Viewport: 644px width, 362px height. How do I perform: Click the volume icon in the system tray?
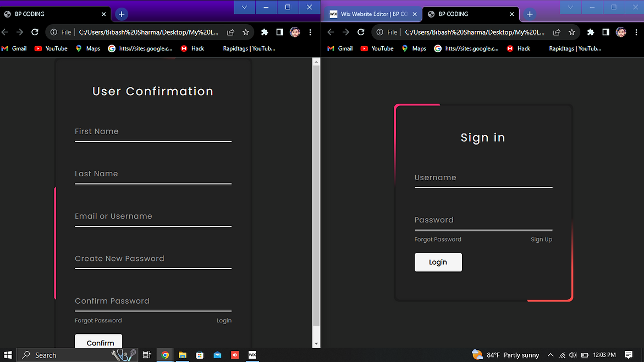coord(573,355)
